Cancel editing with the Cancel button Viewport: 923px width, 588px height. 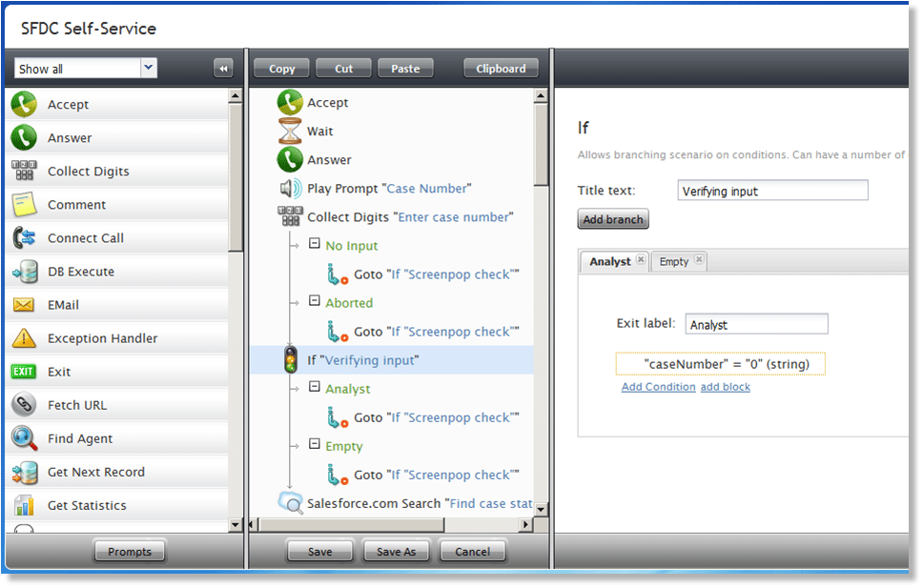pos(472,552)
